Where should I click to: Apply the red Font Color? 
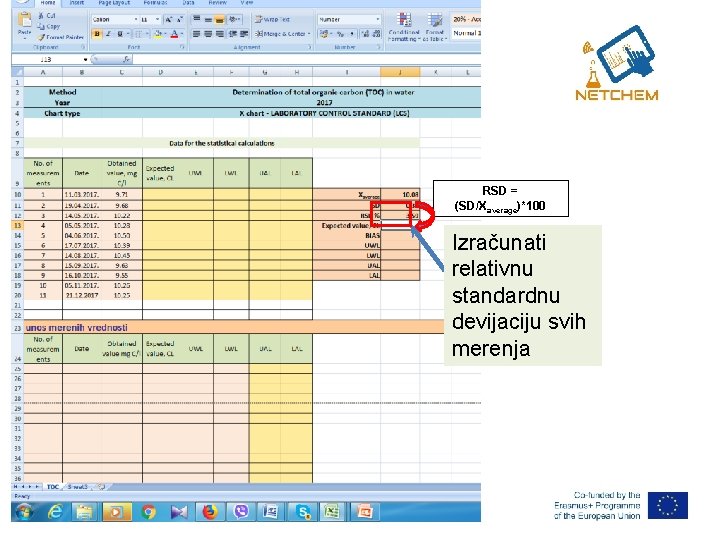(174, 34)
